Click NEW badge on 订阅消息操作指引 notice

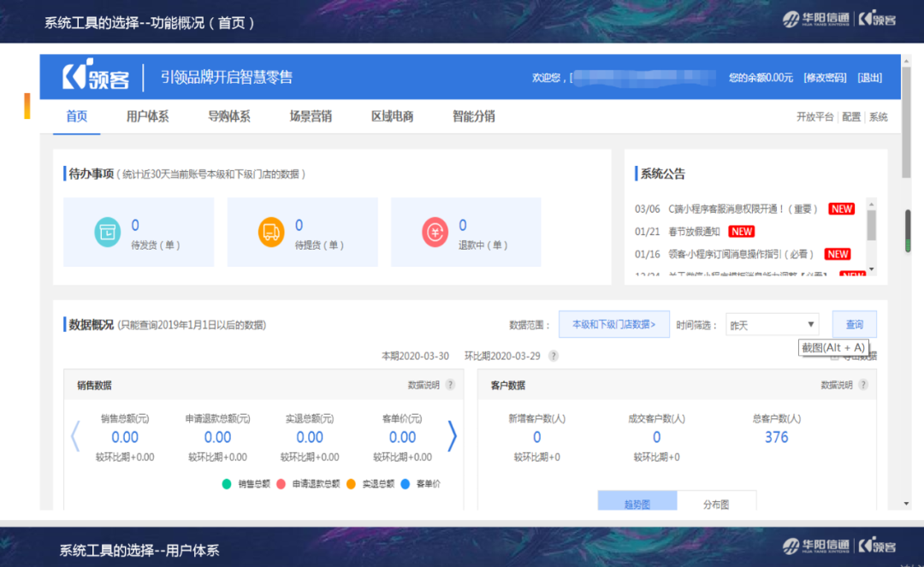click(x=838, y=254)
